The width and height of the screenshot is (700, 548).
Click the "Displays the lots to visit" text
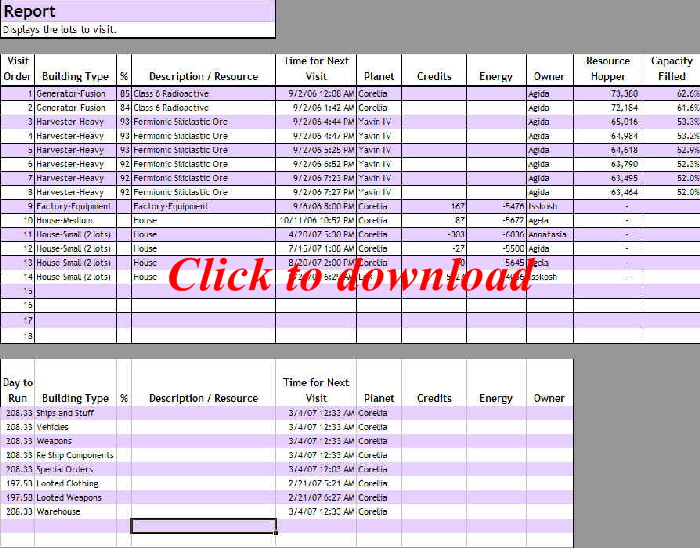[x=60, y=30]
